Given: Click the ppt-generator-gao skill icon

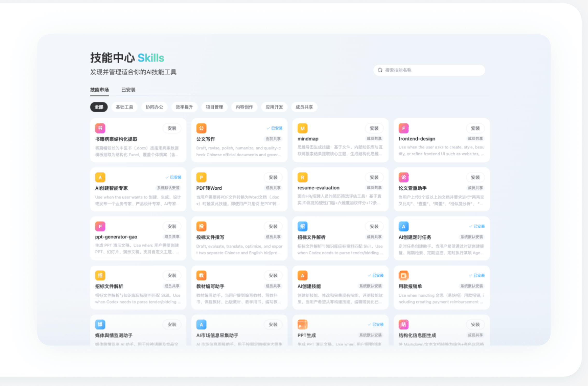Looking at the screenshot, I should (100, 226).
